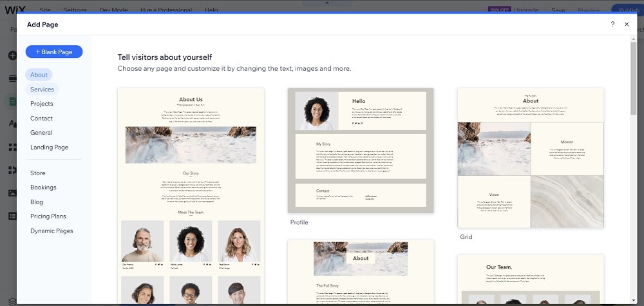Screen dimensions: 644x306
Task: Pick the Grid page template
Action: coord(531,158)
